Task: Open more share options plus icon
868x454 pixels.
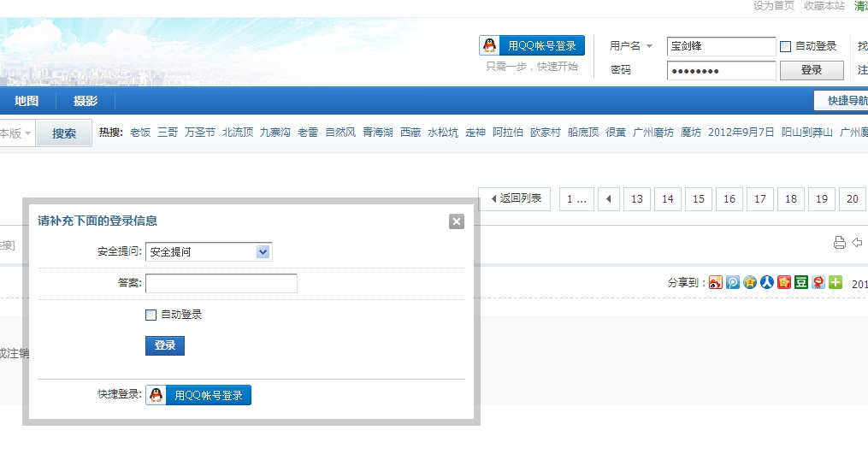Action: pyautogui.click(x=836, y=282)
